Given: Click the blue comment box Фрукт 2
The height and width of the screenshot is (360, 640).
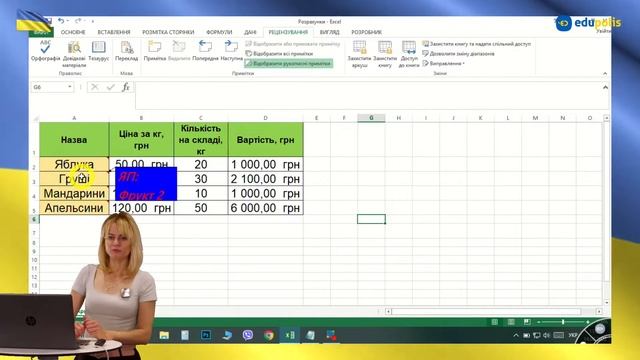Looking at the screenshot, I should [x=146, y=184].
